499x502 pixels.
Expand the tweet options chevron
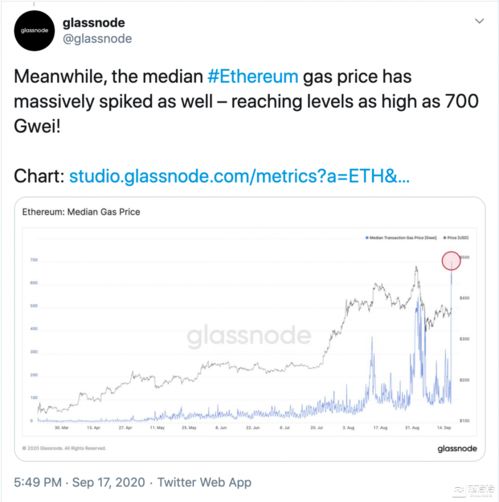coord(479,21)
